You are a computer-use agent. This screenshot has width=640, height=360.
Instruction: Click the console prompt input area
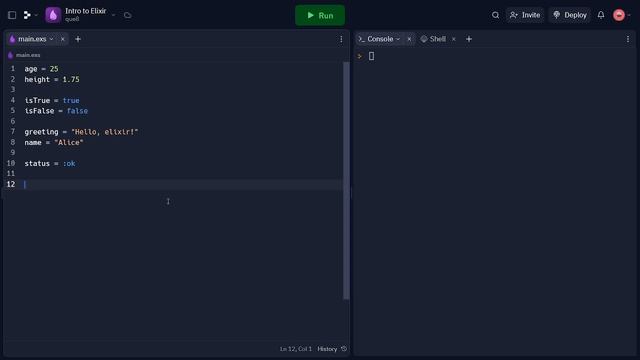[x=371, y=56]
